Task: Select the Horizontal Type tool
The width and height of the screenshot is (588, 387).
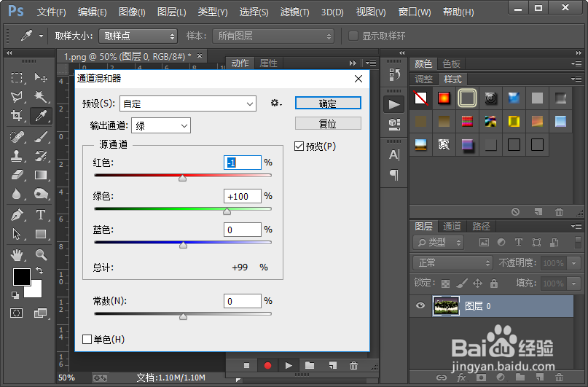Action: click(x=41, y=215)
